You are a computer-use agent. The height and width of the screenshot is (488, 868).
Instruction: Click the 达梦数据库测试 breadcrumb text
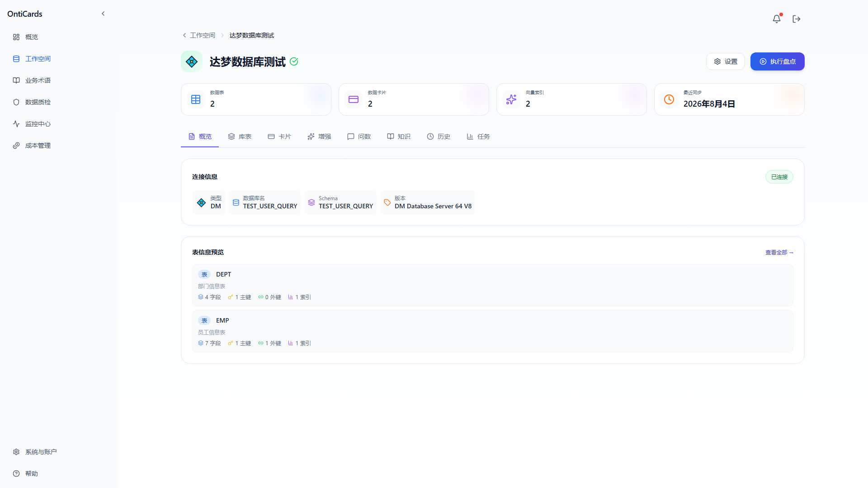pos(252,35)
